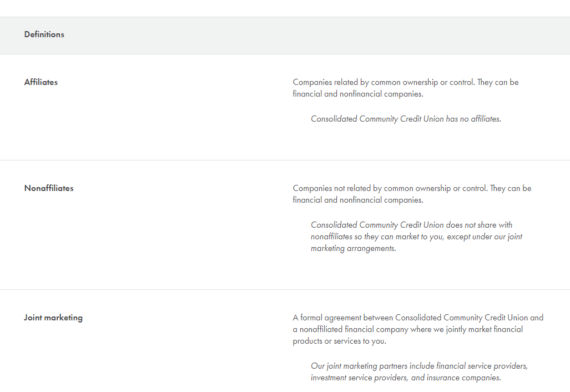Click 'financial and nonfinancial companies' under Nonaffiliates
This screenshot has width=570, height=392.
(358, 200)
